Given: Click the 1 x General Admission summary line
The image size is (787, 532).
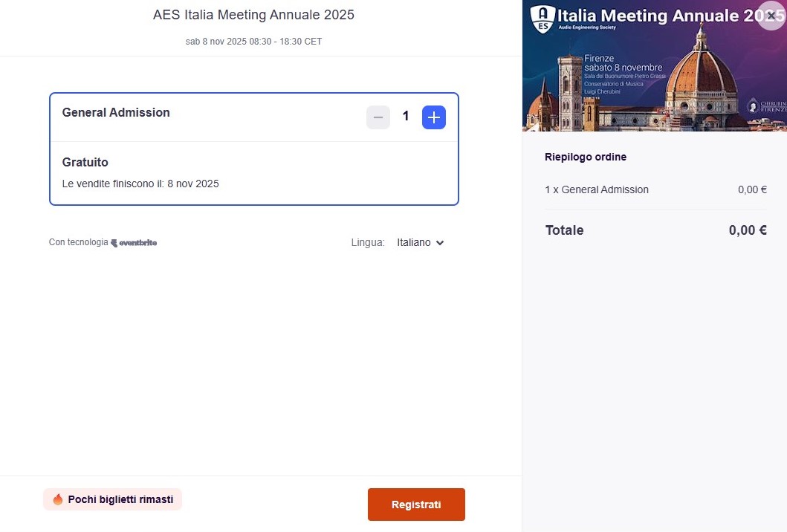Looking at the screenshot, I should tap(597, 189).
